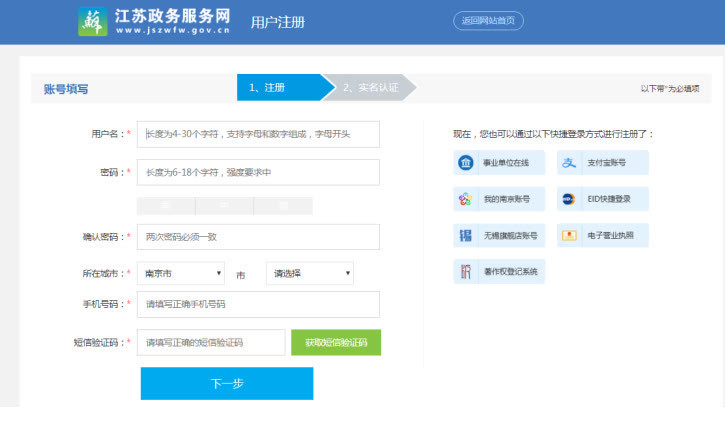Click the 无锡旗舰店账号 icon
Screen dimensions: 725x431
[x=466, y=236]
